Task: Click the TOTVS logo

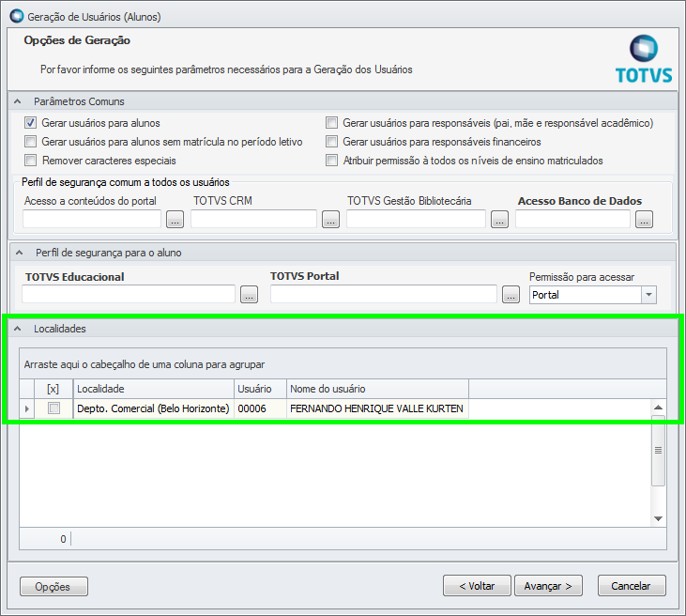Action: [643, 59]
